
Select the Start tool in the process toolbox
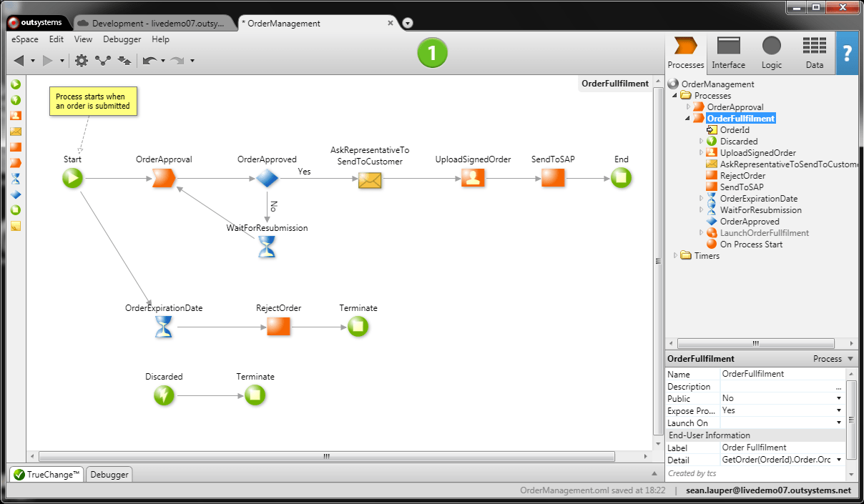pyautogui.click(x=15, y=84)
